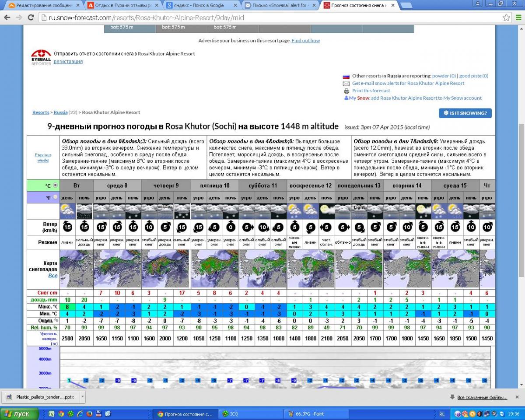Open the Friday 10 snowfall map thumbnail
This screenshot has width=525, height=420.
click(x=214, y=269)
